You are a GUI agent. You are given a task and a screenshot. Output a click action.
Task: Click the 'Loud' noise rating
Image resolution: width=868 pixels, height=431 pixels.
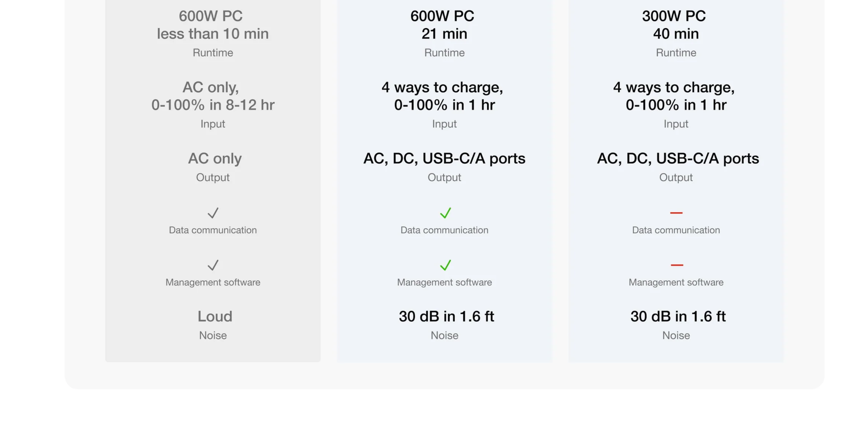pos(215,316)
